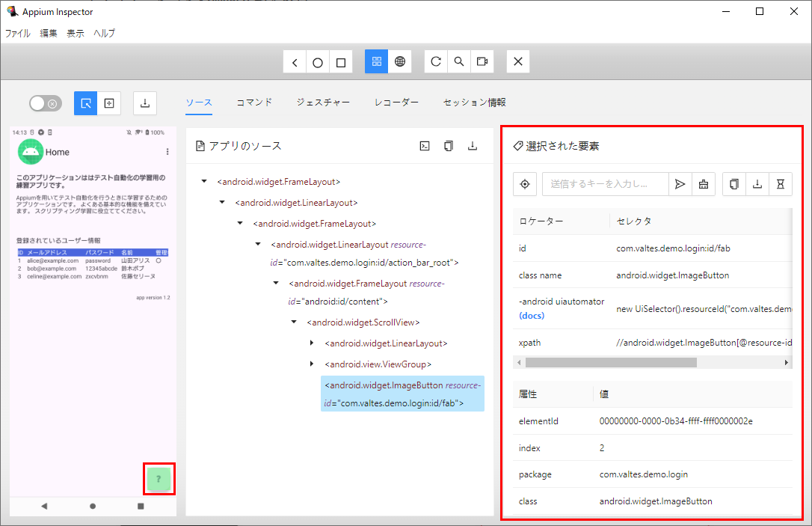Open the (docs) link for uiautomator
Viewport: 812px width, 526px height.
pos(532,315)
